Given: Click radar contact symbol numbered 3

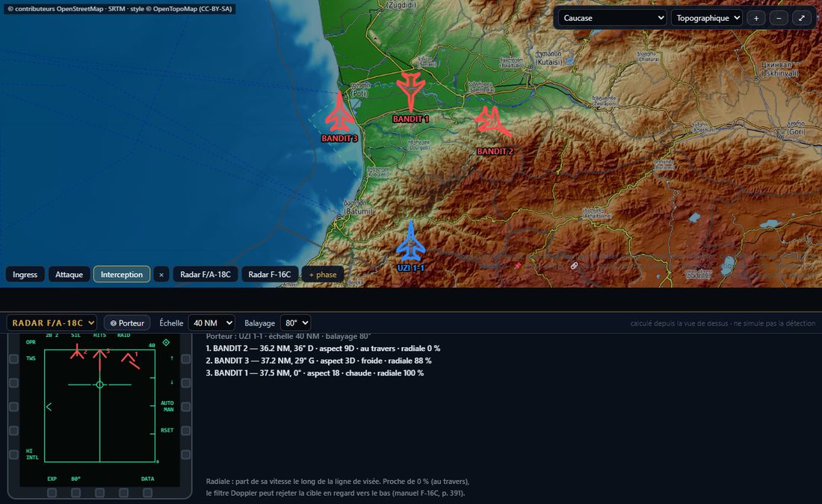Looking at the screenshot, I should click(100, 359).
